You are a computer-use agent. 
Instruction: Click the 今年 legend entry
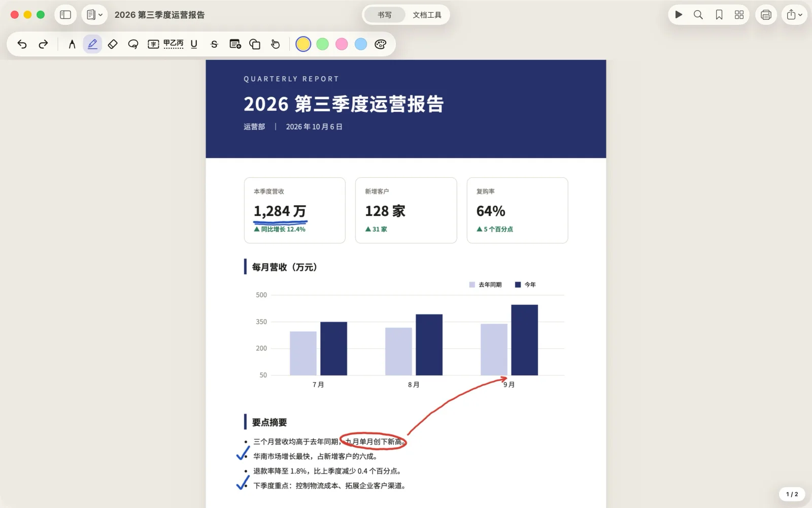coord(525,284)
